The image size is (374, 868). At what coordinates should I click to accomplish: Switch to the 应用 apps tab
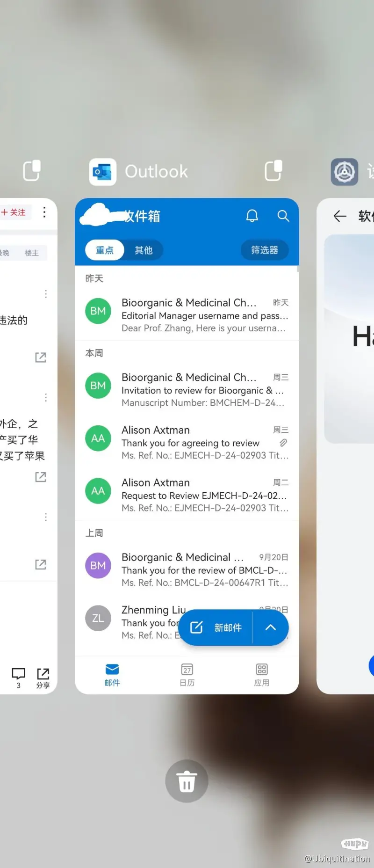261,674
